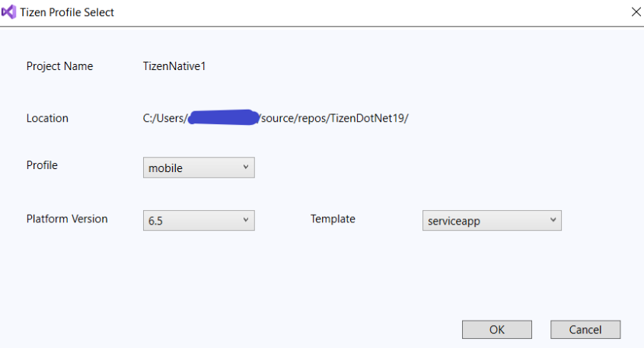Close the Tizen Profile Select dialog
The height and width of the screenshot is (348, 644).
tap(636, 11)
